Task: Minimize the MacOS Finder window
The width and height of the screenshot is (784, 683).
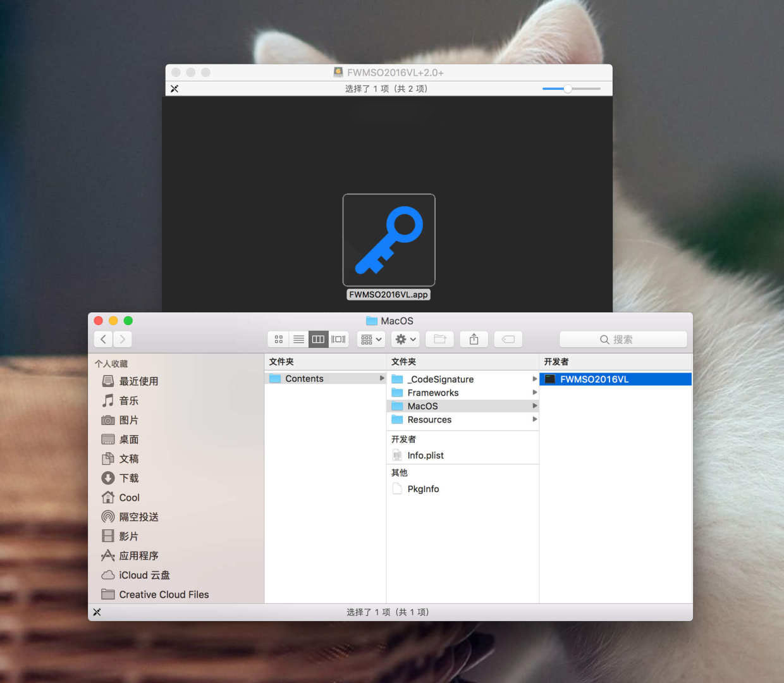Action: click(x=113, y=321)
